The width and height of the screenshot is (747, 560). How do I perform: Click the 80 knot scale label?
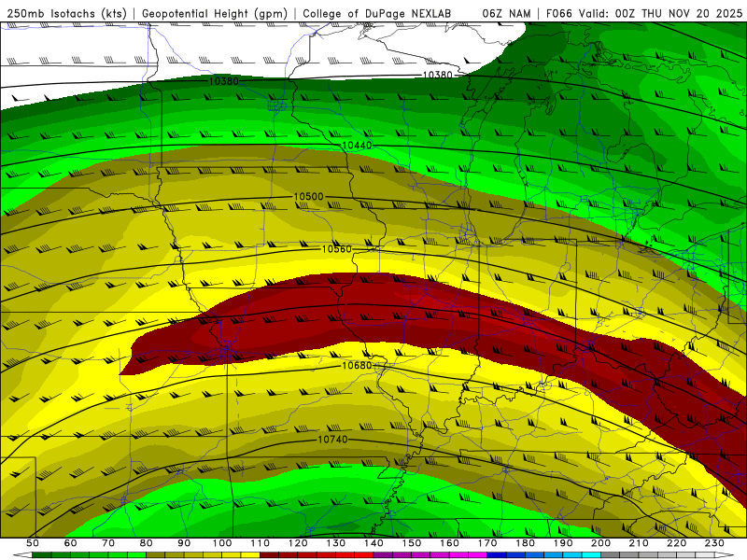[147, 543]
